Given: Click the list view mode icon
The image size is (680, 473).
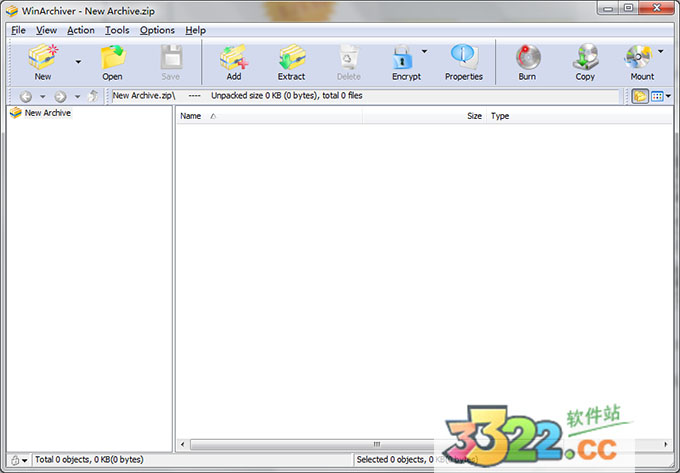Looking at the screenshot, I should (657, 96).
